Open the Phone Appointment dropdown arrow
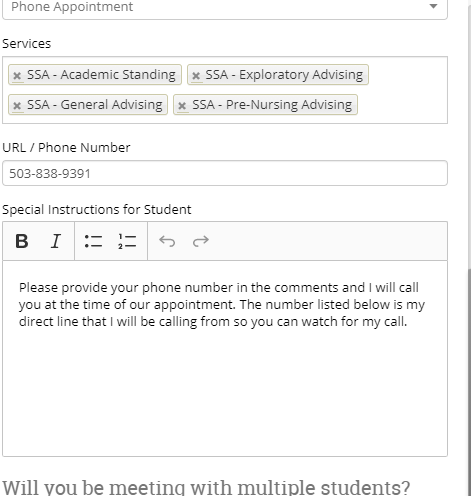471x496 pixels. [x=433, y=6]
